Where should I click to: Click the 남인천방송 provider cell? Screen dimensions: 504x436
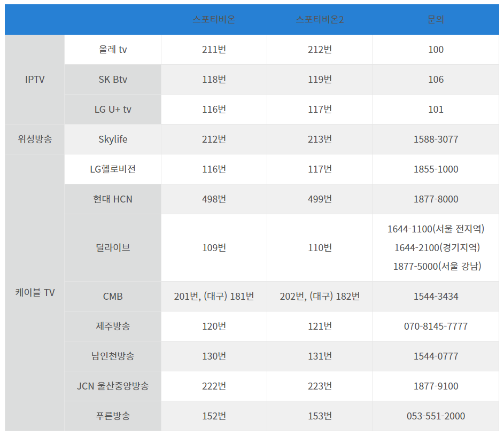pos(113,356)
